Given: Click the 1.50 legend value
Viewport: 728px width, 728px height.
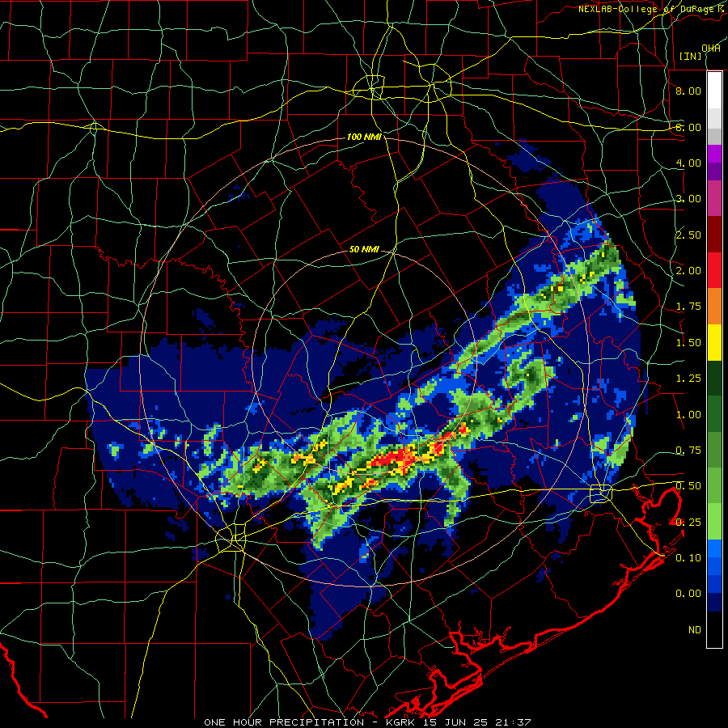Looking at the screenshot, I should pos(688,343).
